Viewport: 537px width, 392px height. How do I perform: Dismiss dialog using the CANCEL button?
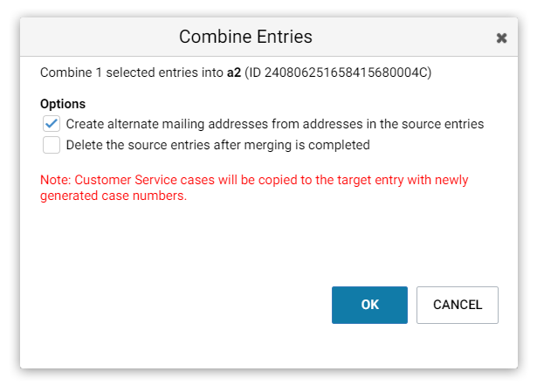(x=458, y=305)
